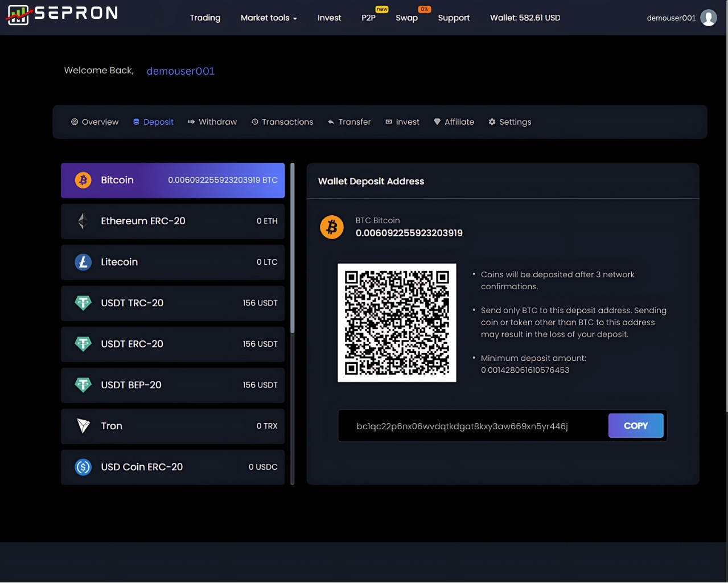Open the demouser001 profile avatar
The width and height of the screenshot is (728, 583).
click(708, 18)
